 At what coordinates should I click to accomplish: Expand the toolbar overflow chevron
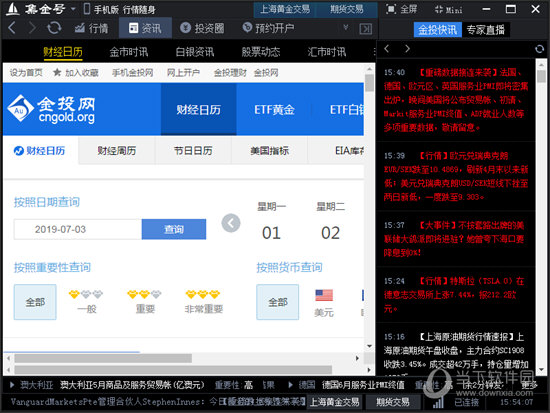tap(346, 27)
